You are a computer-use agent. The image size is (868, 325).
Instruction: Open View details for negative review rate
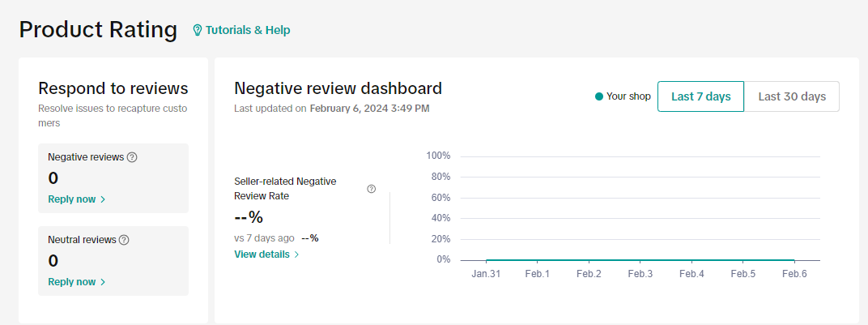pyautogui.click(x=262, y=254)
